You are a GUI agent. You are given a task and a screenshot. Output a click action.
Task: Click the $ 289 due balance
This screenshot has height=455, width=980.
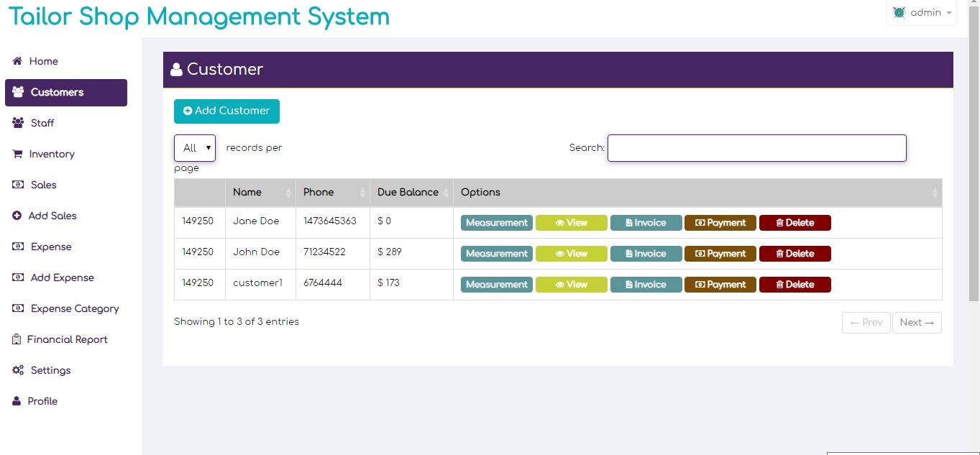390,252
